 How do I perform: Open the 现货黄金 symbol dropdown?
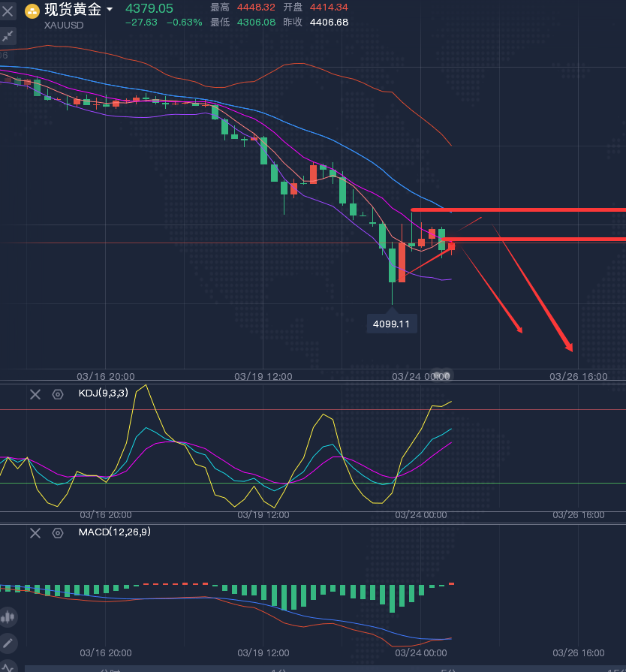click(x=110, y=10)
